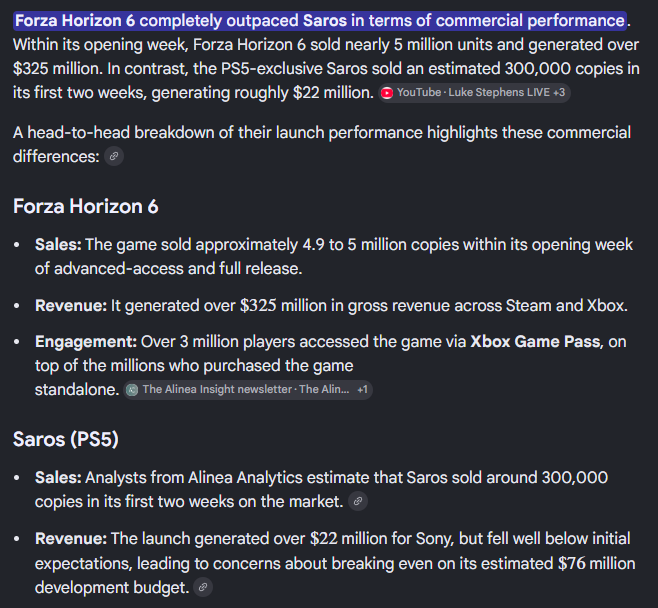The image size is (658, 608).
Task: Open the Luke Stephens LIVE source citation
Action: click(x=474, y=93)
